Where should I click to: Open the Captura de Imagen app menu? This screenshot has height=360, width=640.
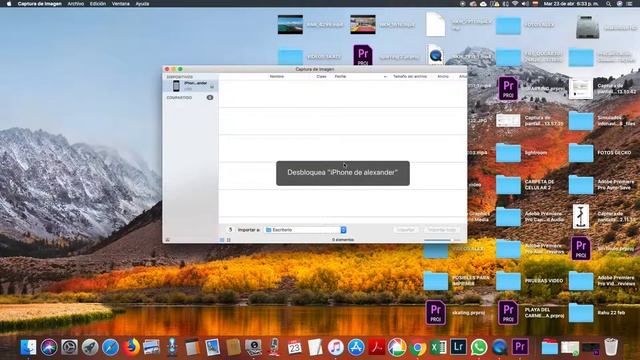pyautogui.click(x=40, y=4)
